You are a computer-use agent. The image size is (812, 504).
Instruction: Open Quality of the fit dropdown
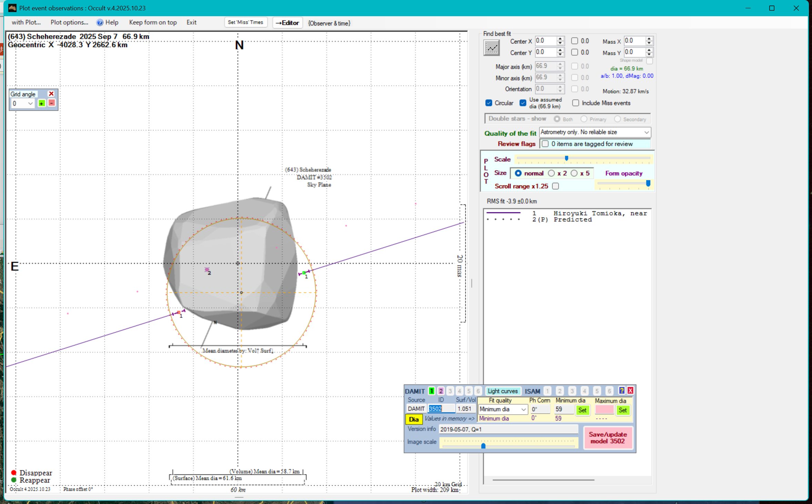646,132
